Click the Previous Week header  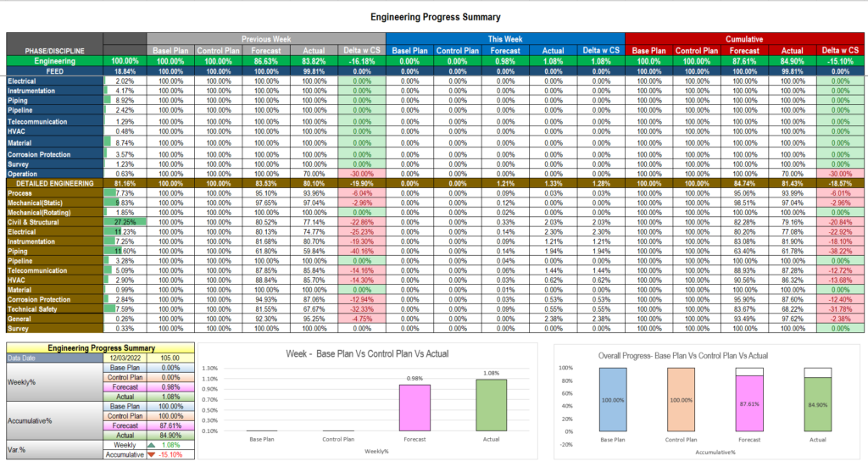(x=265, y=39)
